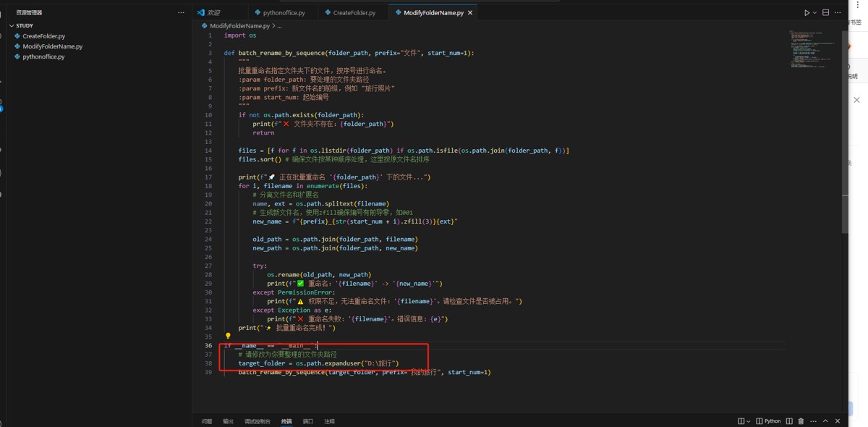Click the code minimap preview
This screenshot has width=868, height=427.
click(814, 49)
